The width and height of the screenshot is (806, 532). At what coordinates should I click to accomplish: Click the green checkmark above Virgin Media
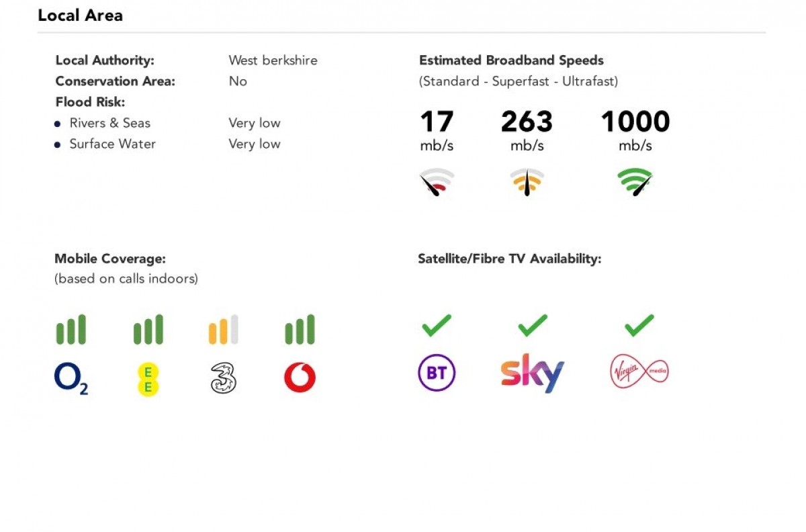tap(639, 326)
